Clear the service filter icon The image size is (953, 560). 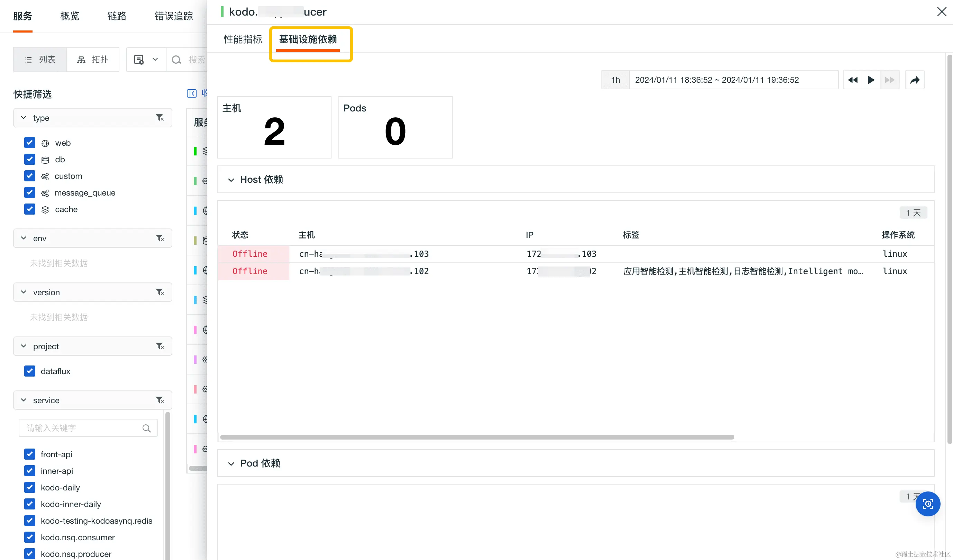tap(160, 400)
